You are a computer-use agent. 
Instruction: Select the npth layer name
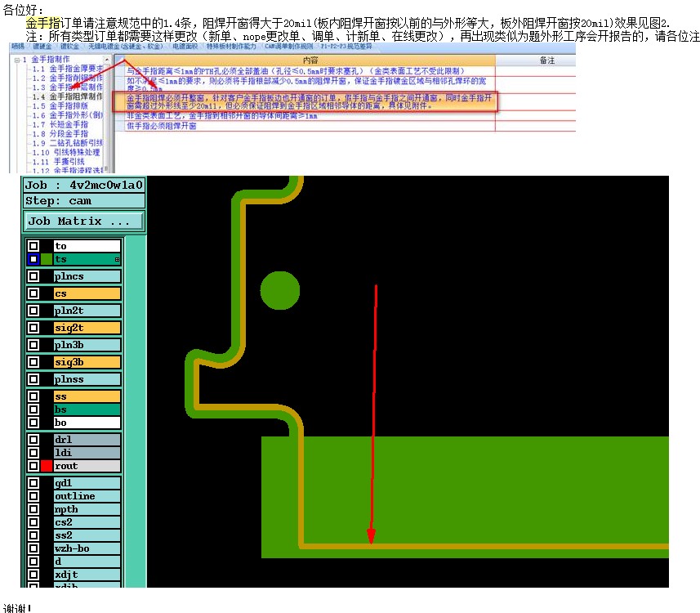coord(87,509)
